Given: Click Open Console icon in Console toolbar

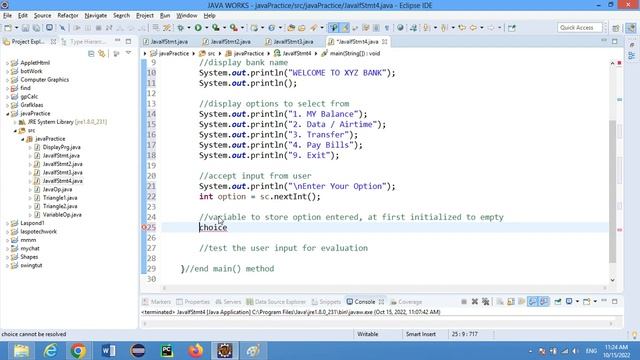Looking at the screenshot, I should point(587,302).
